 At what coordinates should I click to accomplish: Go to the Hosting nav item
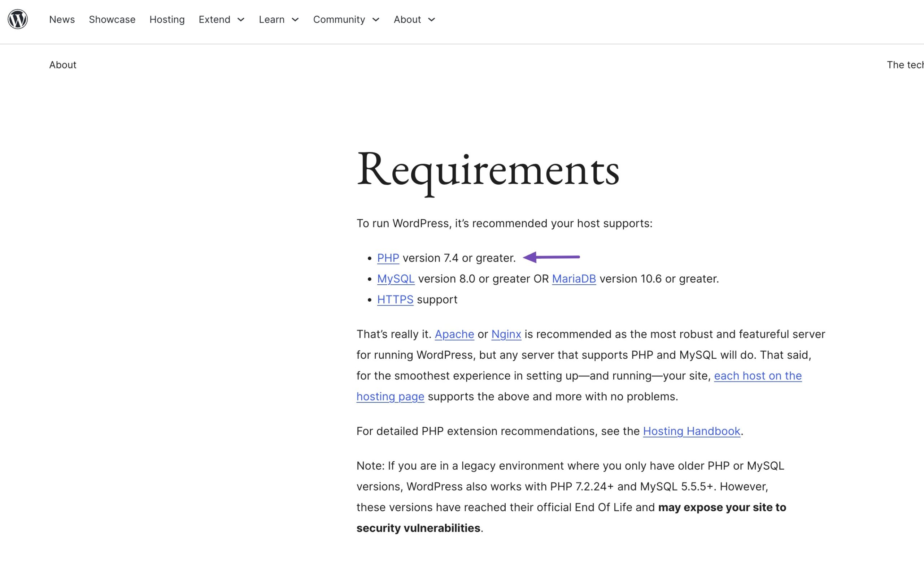167,20
